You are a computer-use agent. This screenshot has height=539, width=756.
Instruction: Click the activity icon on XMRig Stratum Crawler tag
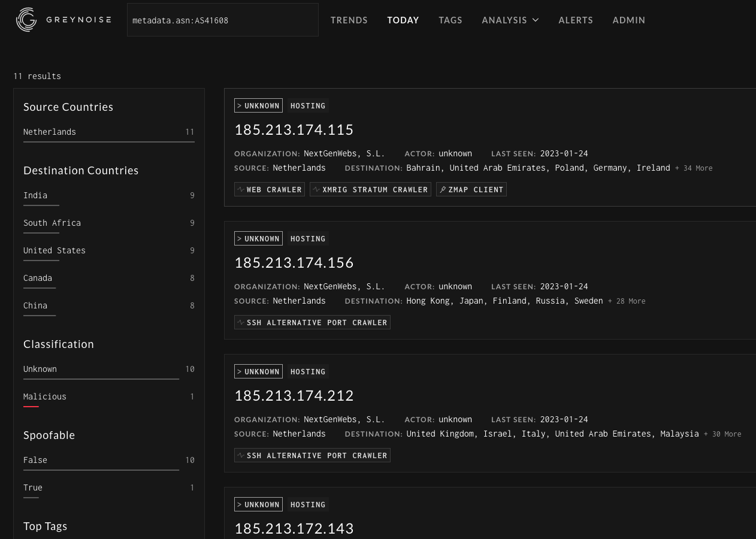pos(316,189)
